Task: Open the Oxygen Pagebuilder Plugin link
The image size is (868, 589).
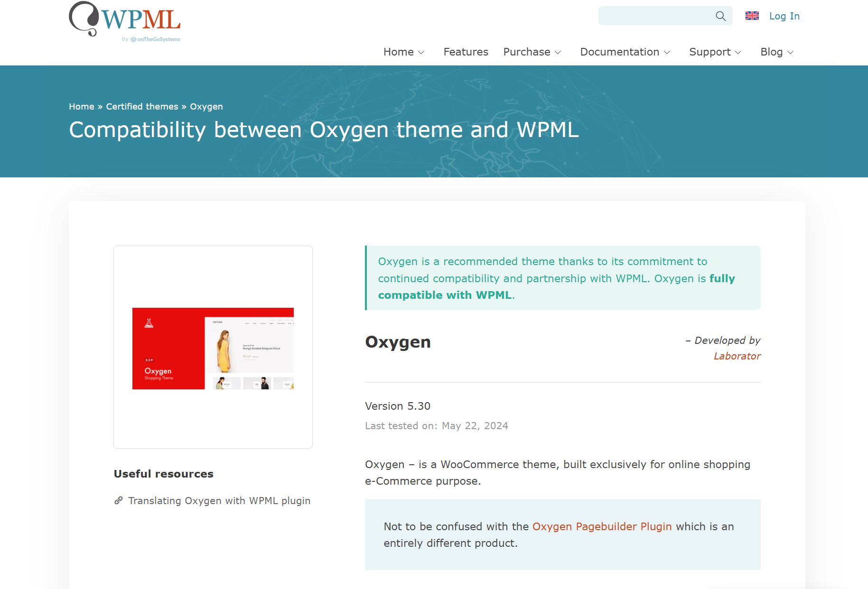Action: (602, 526)
